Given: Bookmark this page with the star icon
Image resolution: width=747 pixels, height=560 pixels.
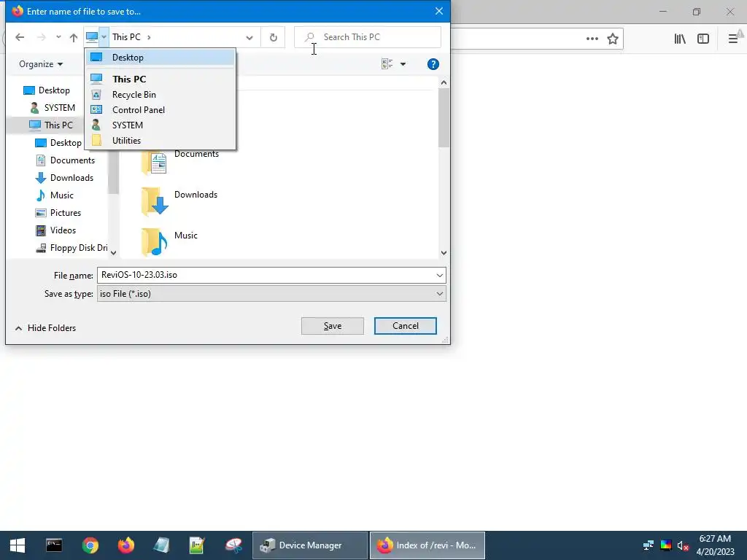Looking at the screenshot, I should pos(613,39).
